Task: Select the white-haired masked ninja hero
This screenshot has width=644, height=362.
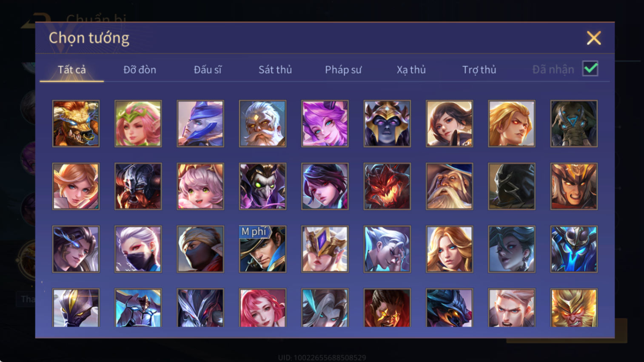Action: [138, 249]
